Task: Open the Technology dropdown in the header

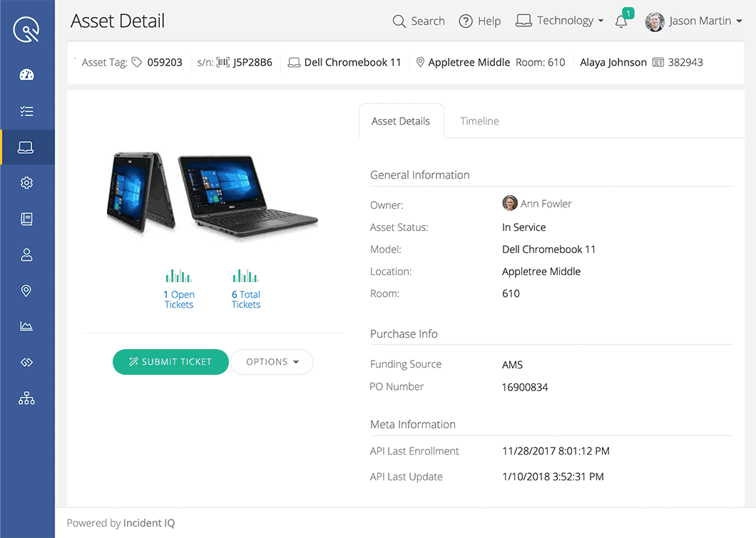Action: pyautogui.click(x=559, y=20)
